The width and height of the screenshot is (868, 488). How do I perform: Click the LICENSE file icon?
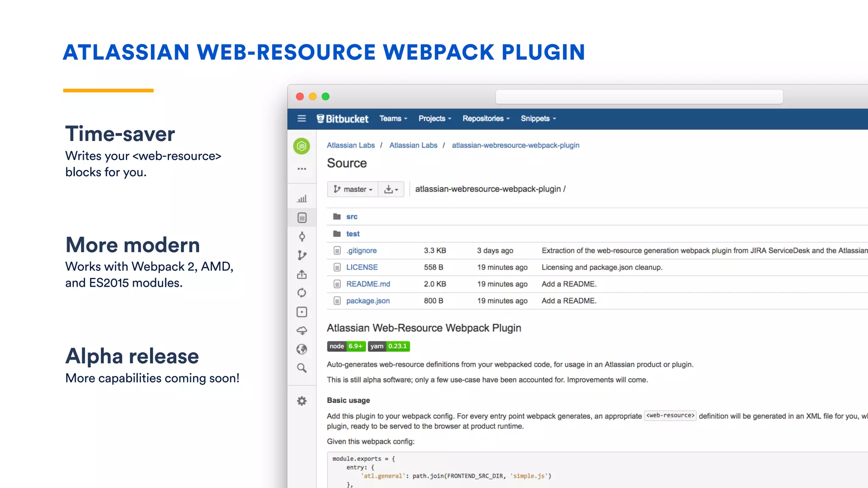pos(337,267)
